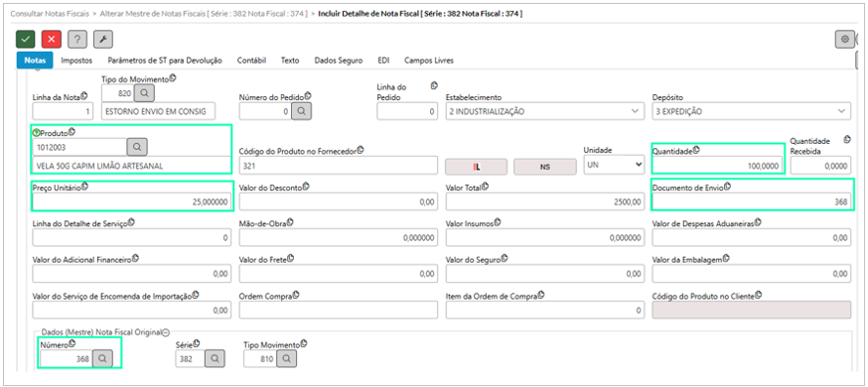Open Série 382 search lookup

click(x=215, y=358)
